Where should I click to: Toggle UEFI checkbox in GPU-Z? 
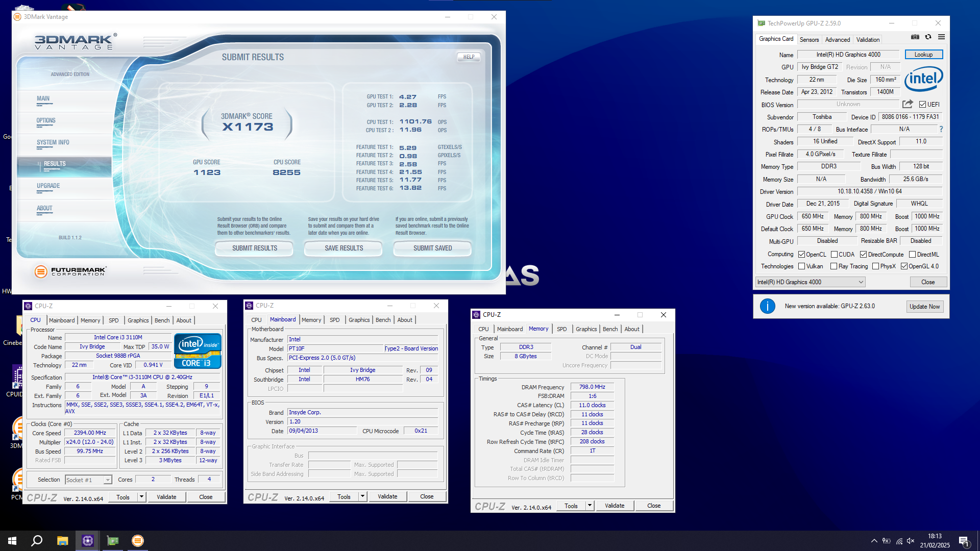(923, 105)
